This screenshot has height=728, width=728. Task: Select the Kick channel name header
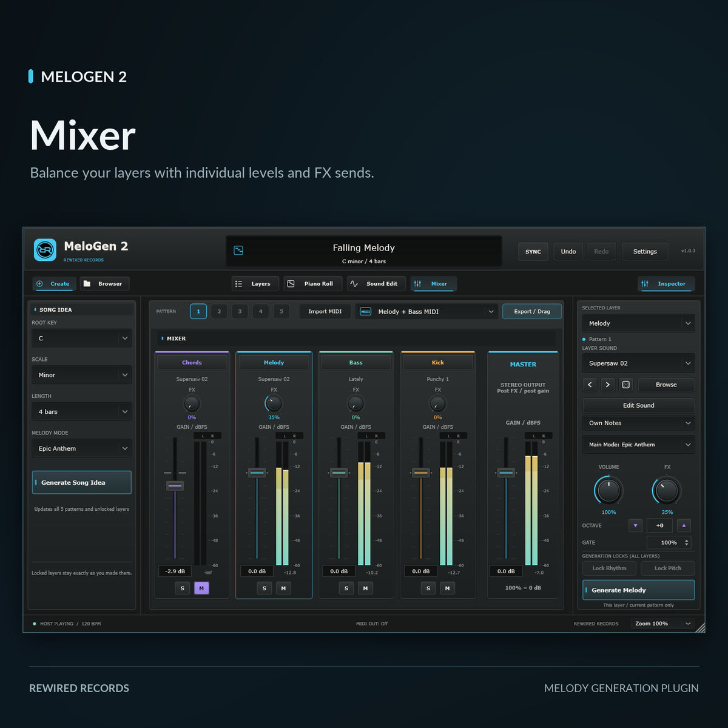coord(437,362)
